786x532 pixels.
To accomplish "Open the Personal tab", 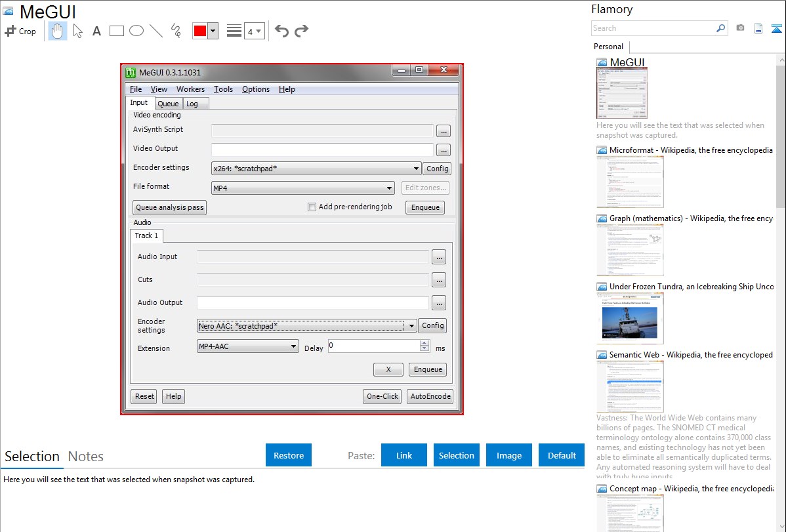I will pyautogui.click(x=608, y=47).
